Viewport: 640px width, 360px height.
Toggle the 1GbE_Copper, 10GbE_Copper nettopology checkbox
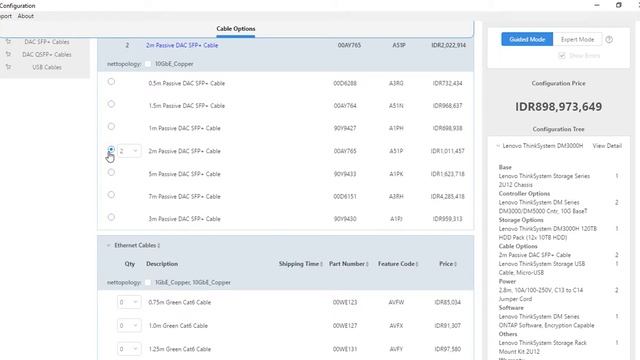pyautogui.click(x=148, y=282)
